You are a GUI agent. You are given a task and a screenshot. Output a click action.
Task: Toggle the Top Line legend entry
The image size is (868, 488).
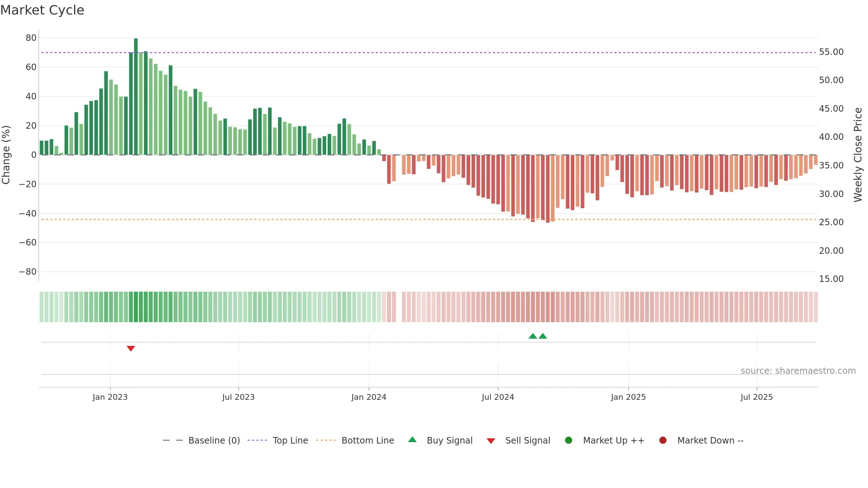(x=278, y=440)
